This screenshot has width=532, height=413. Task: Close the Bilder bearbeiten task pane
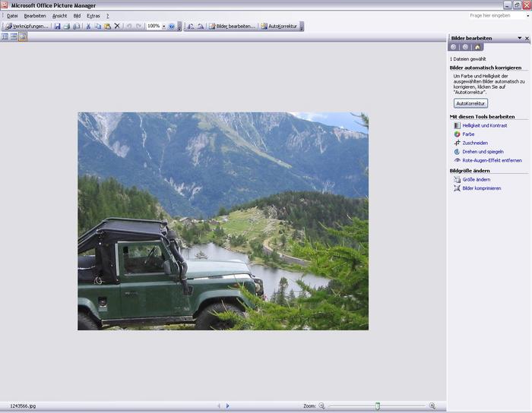527,38
